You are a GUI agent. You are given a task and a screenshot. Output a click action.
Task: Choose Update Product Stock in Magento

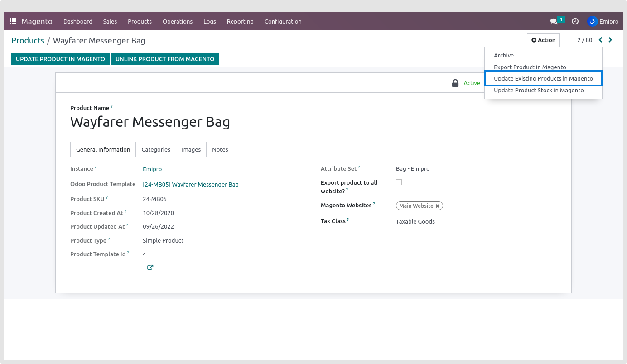[539, 90]
